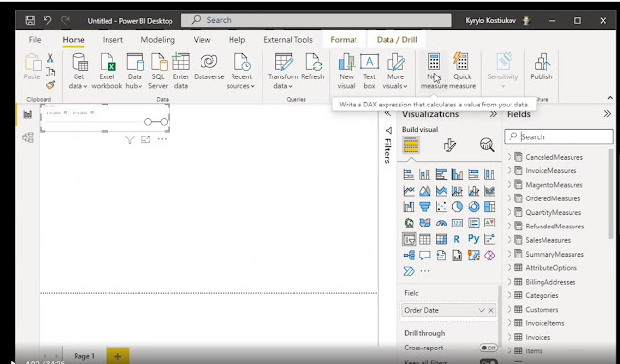Viewport: 620px width, 364px height.
Task: Switch to Model view in sidebar
Action: point(28,137)
